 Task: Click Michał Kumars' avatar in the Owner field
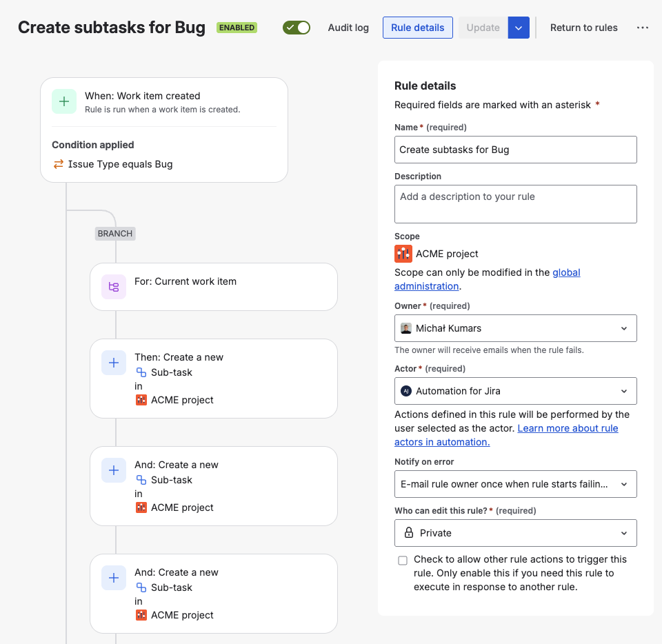click(407, 328)
